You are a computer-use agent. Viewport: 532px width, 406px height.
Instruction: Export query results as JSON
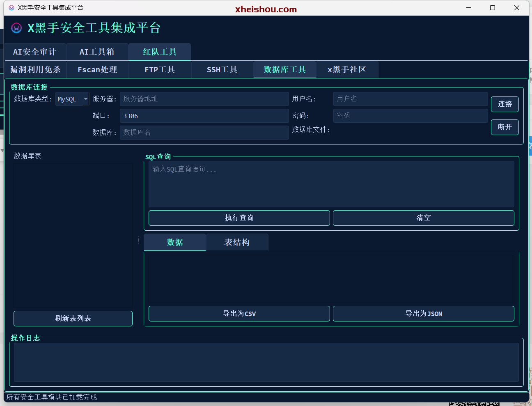[x=424, y=314]
